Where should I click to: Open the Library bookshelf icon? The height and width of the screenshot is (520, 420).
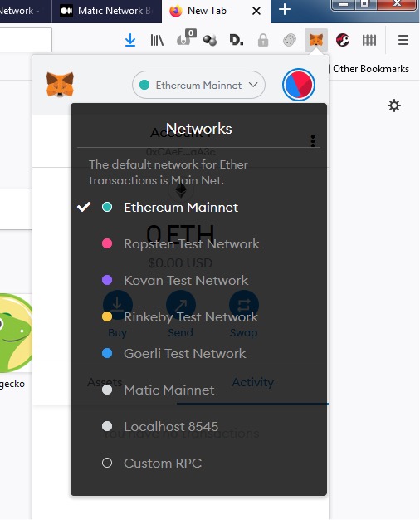[157, 40]
